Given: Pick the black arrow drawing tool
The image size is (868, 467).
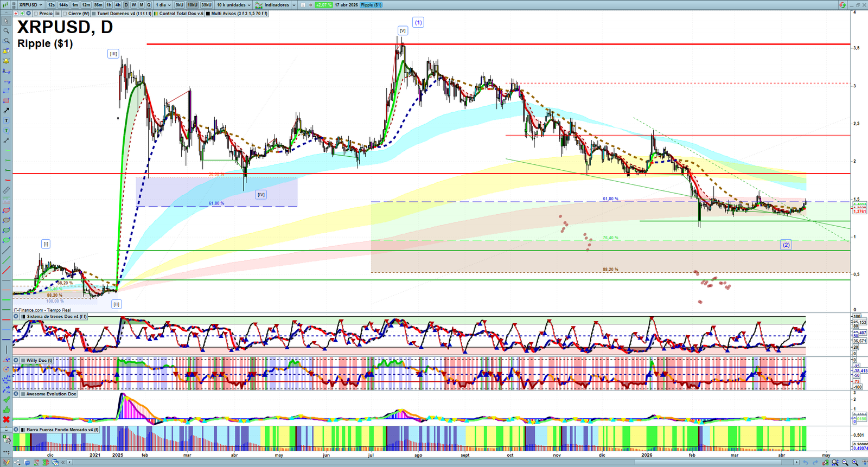Looking at the screenshot, I should pyautogui.click(x=7, y=111).
